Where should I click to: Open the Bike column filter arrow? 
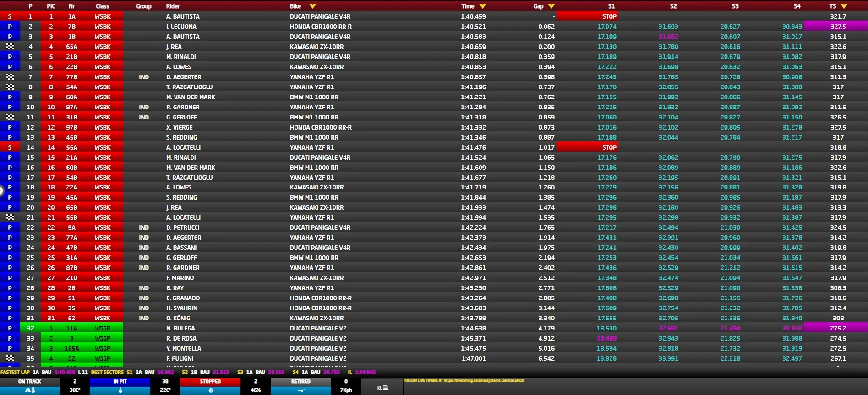click(312, 6)
